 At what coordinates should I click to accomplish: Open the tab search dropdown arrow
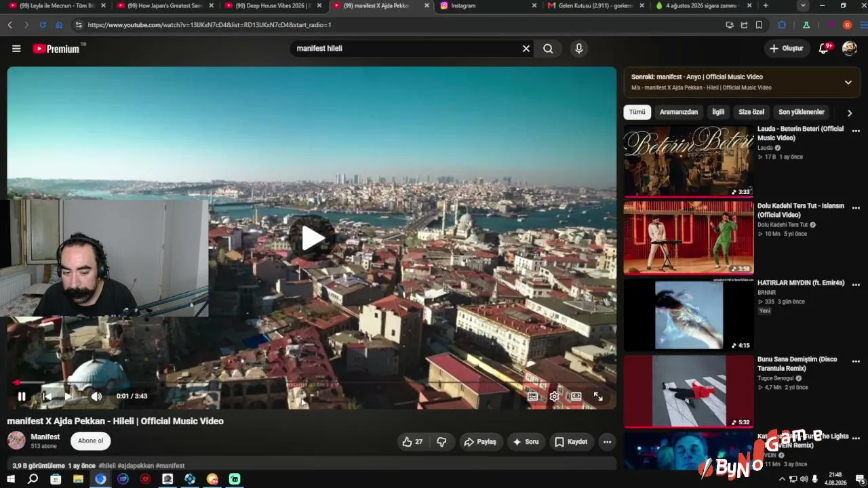[x=803, y=5]
